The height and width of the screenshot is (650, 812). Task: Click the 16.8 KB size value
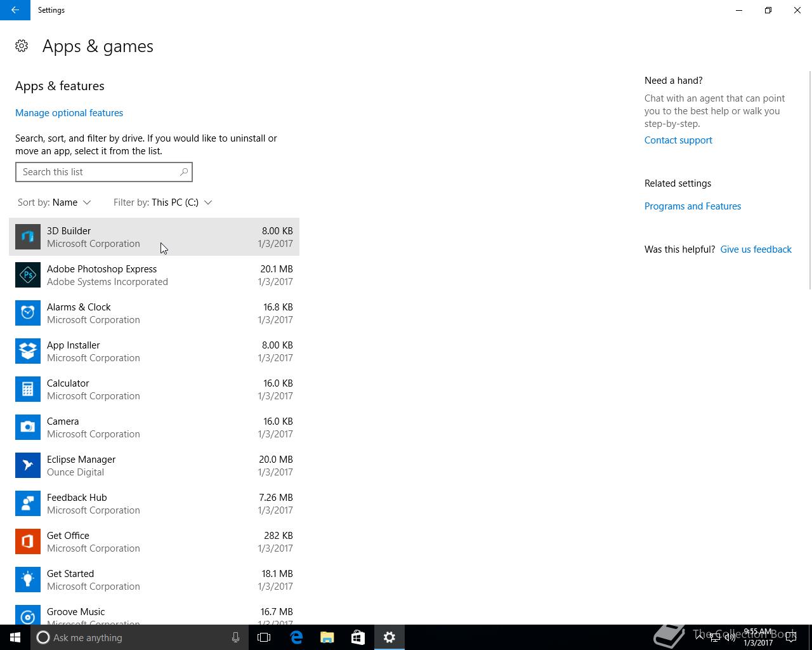click(x=278, y=307)
